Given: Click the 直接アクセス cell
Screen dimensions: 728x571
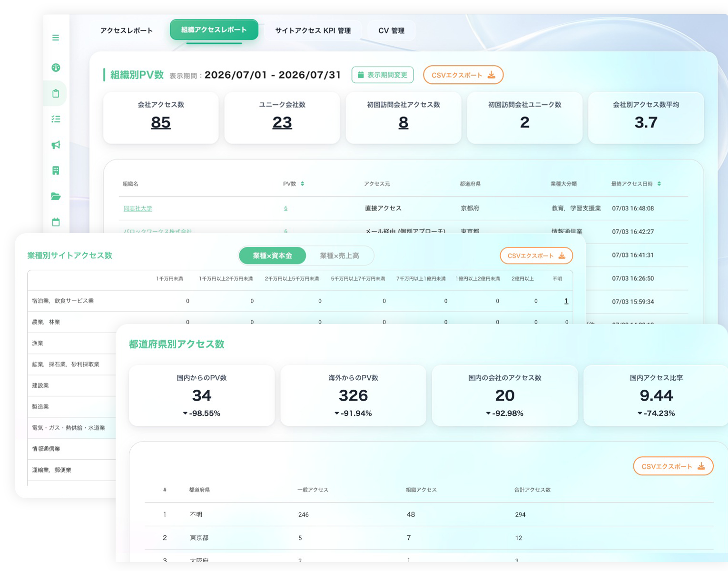Looking at the screenshot, I should [x=383, y=208].
